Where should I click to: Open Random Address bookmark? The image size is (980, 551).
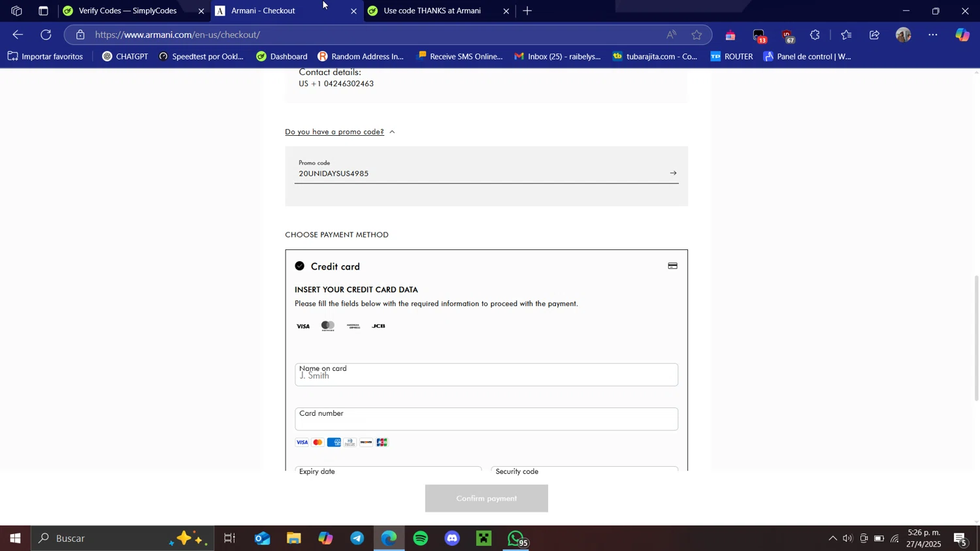(361, 57)
